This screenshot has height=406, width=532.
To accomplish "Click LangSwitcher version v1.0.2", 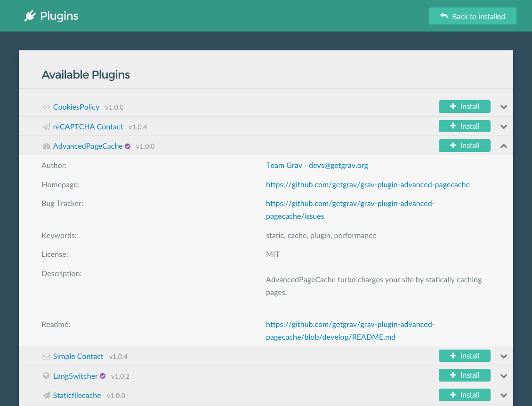I will (x=120, y=376).
